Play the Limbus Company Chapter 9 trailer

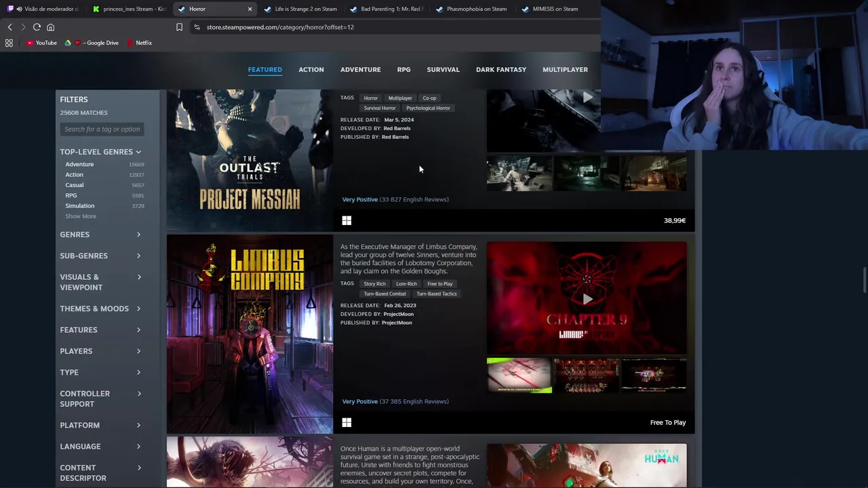(x=587, y=299)
